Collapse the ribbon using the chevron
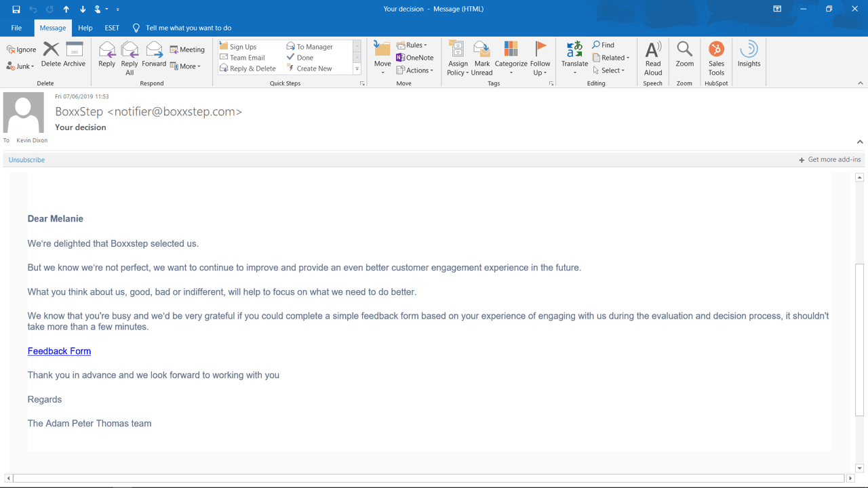Screen dimensions: 868x488 coord(860,83)
